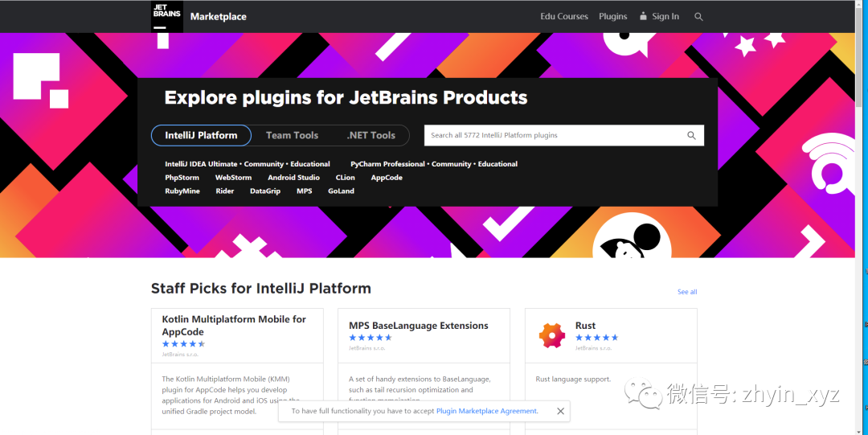Filter plugins by CLion
The width and height of the screenshot is (868, 435).
345,178
